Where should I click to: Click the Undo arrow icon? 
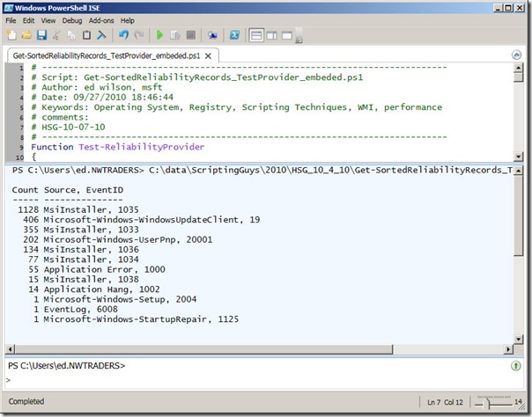click(x=123, y=35)
